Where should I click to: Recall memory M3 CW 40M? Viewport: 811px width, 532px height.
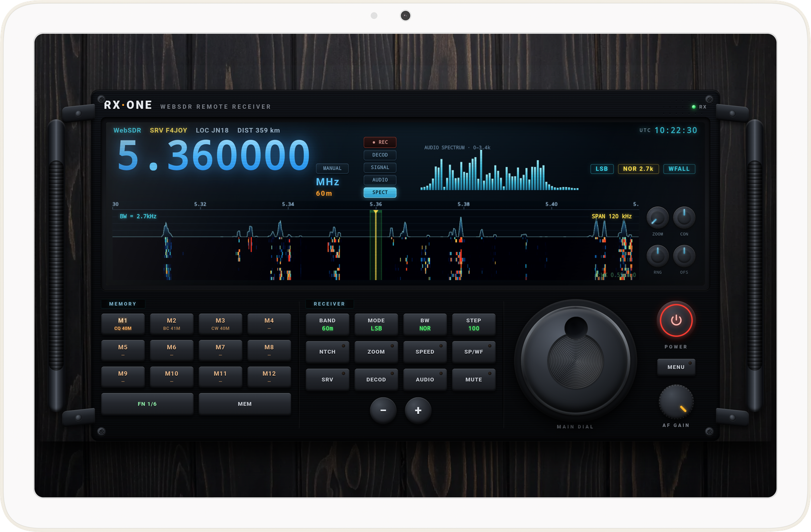click(220, 324)
